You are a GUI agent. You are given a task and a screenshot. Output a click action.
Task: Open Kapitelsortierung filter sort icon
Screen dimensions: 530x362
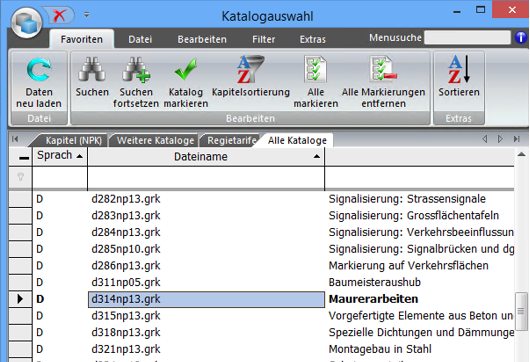click(250, 70)
